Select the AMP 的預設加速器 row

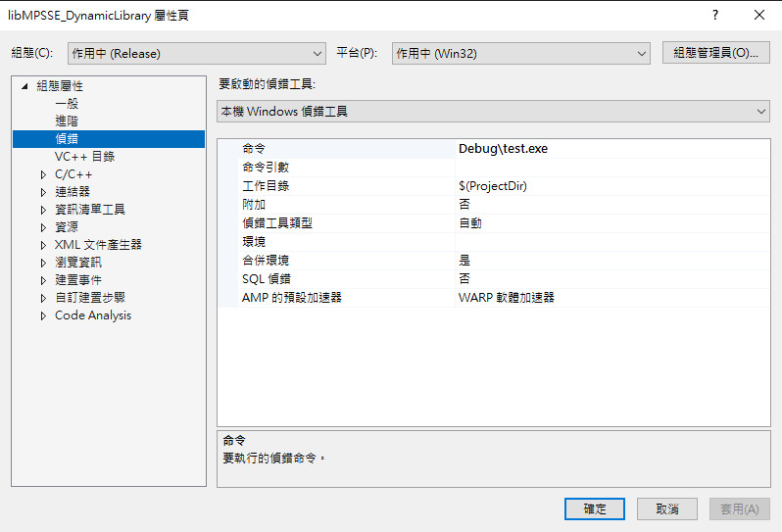tap(493, 298)
